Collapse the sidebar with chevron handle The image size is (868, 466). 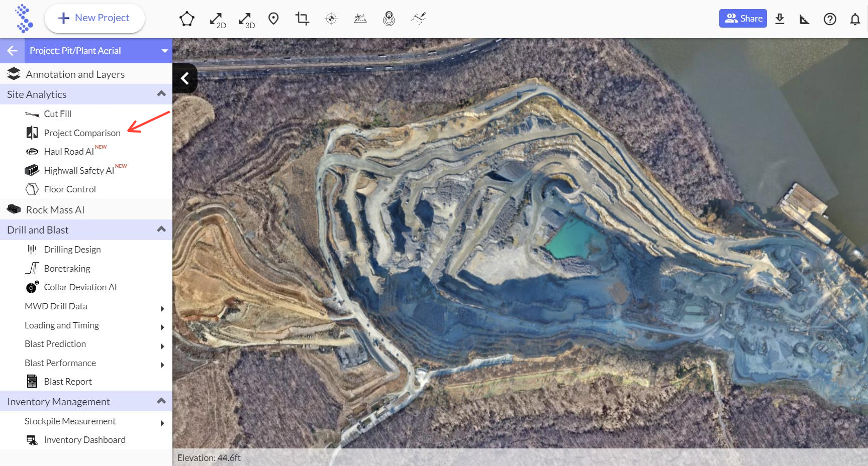185,78
